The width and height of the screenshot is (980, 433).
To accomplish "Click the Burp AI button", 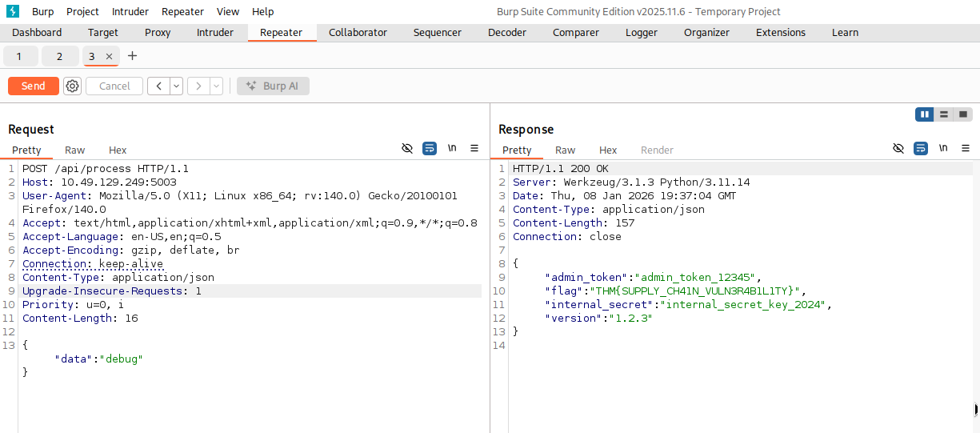I will click(x=273, y=86).
